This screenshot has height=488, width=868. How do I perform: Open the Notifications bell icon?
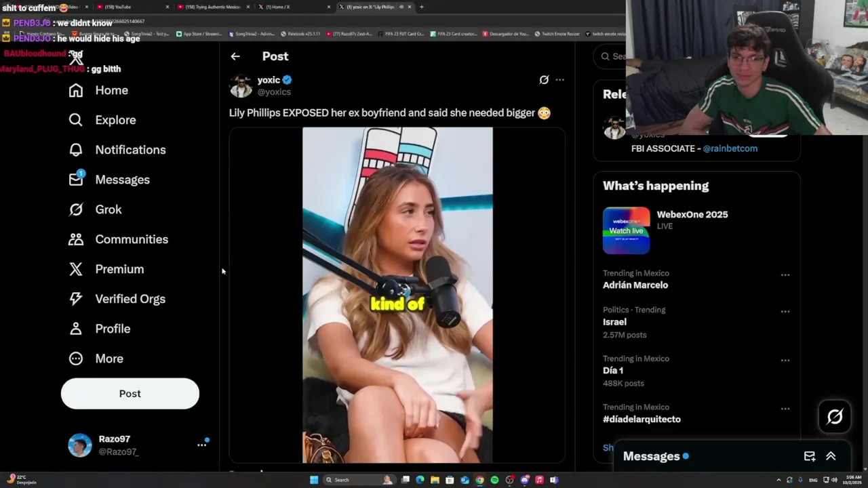pyautogui.click(x=76, y=150)
